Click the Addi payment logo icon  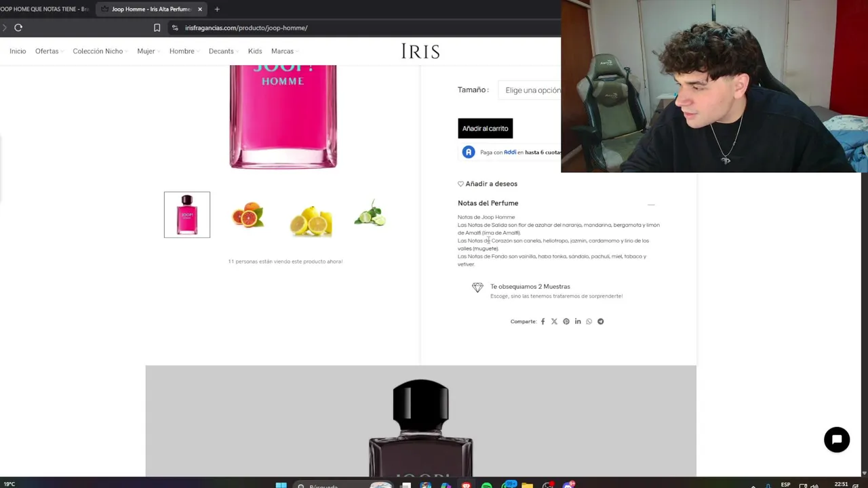coord(469,152)
